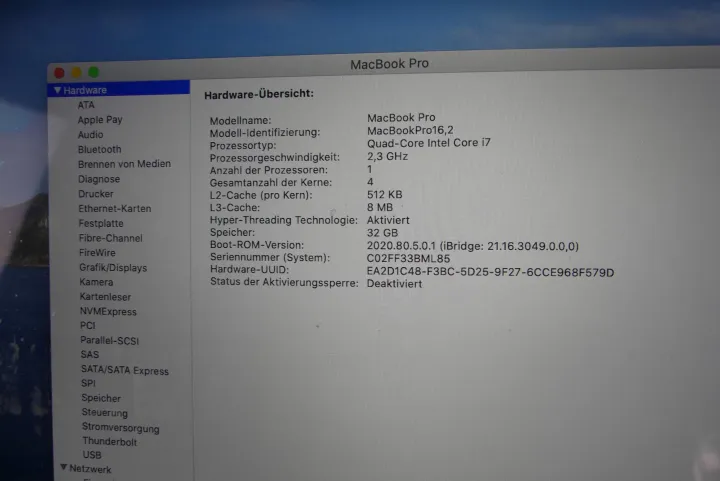Click the Aktiviert Hyper-Threading value
The image size is (720, 481).
tap(388, 220)
